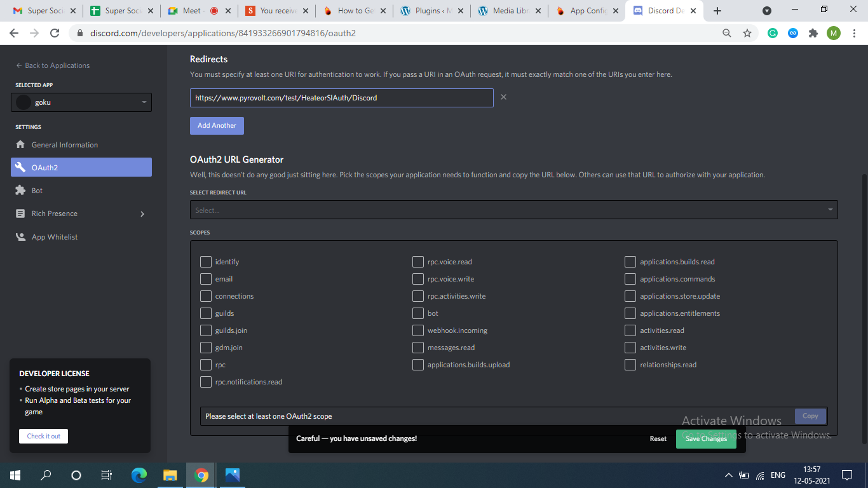Open Select Redirect URL dropdown
Viewport: 868px width, 488px height.
pos(513,210)
